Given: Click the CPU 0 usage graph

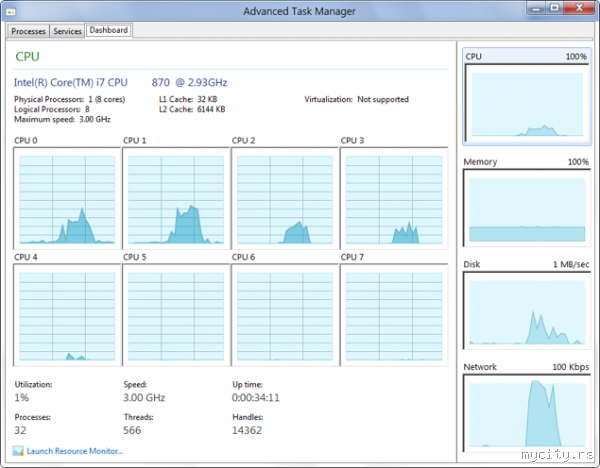Looking at the screenshot, I should pos(67,199).
